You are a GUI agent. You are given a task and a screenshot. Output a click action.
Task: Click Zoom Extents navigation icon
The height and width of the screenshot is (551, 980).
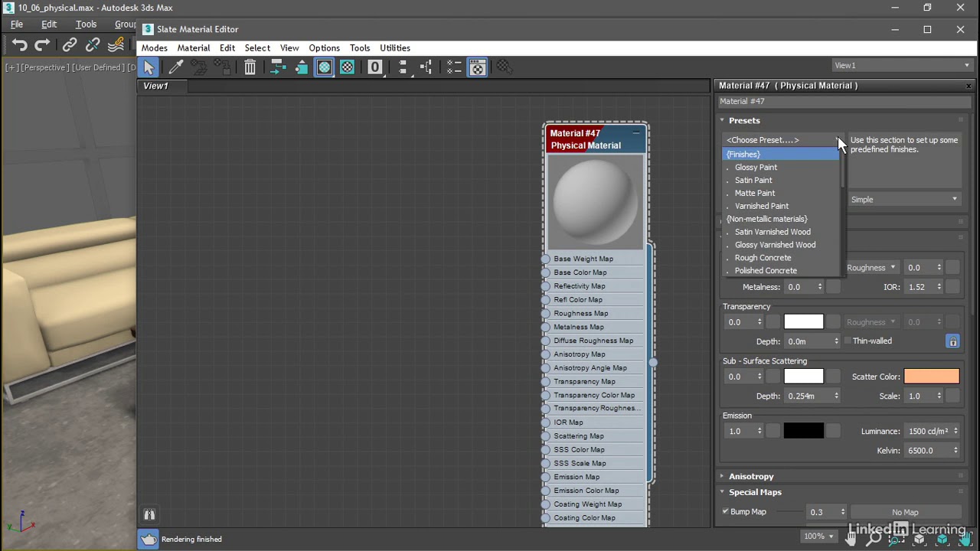click(920, 539)
